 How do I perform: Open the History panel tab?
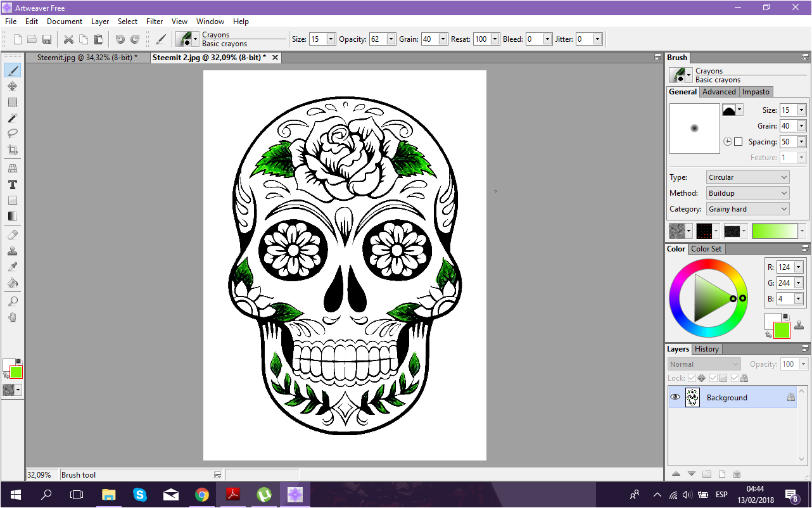706,349
